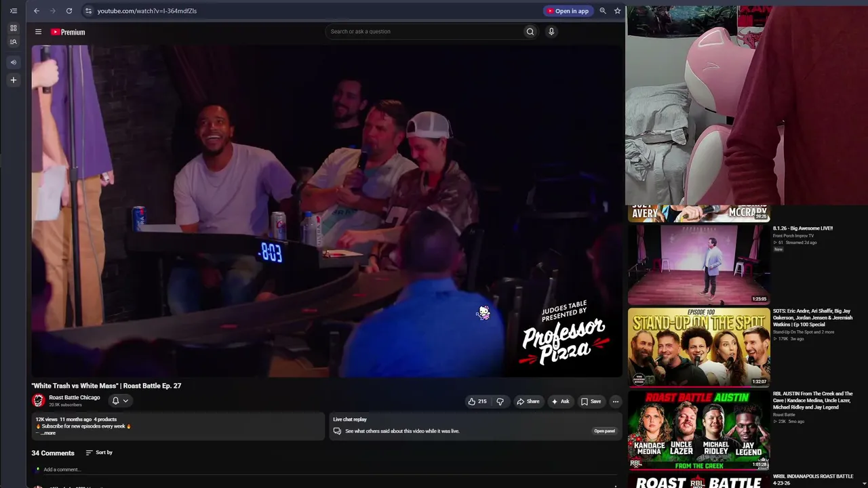Click the 34 Comments heading
Screen dimensions: 868x488
pyautogui.click(x=53, y=453)
